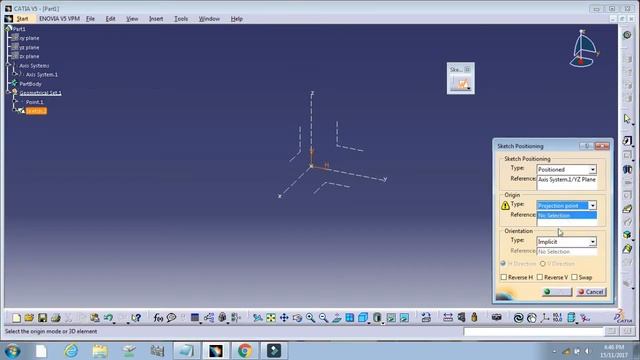640x360 pixels.
Task: Click the padlock icon in bottom toolbar
Action: point(474,318)
